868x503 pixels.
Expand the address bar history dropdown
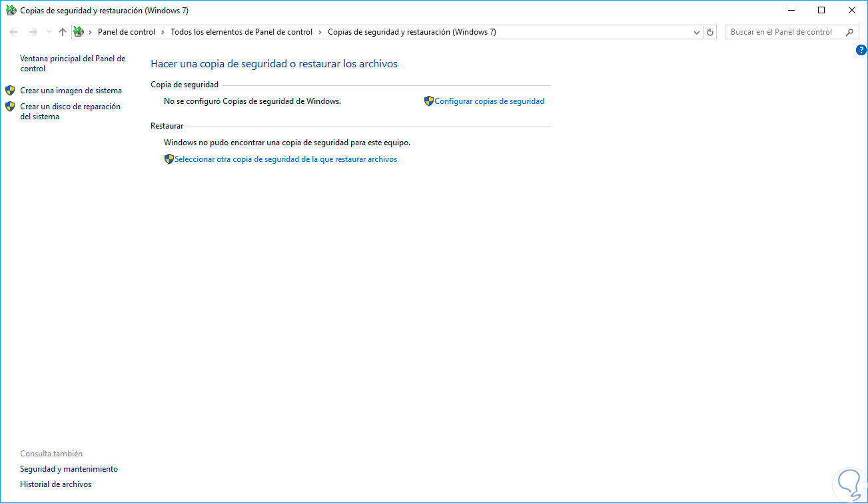[697, 32]
